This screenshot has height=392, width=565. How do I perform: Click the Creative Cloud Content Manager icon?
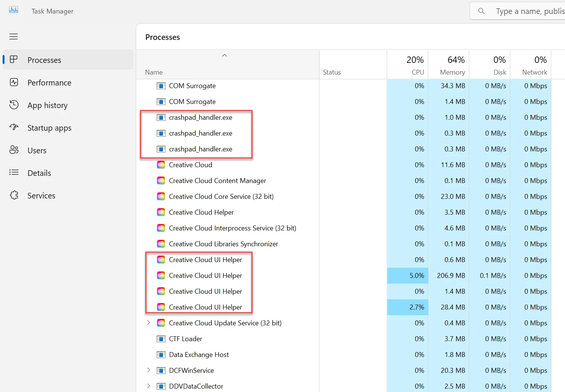coord(161,181)
